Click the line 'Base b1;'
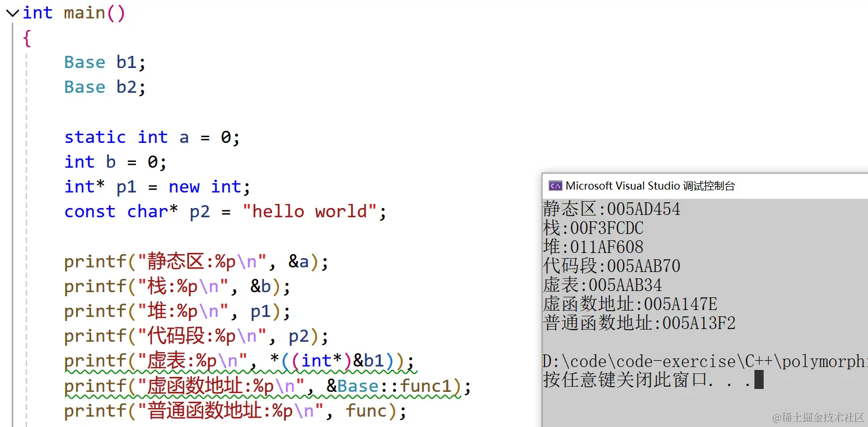This screenshot has width=868, height=427. (x=105, y=62)
